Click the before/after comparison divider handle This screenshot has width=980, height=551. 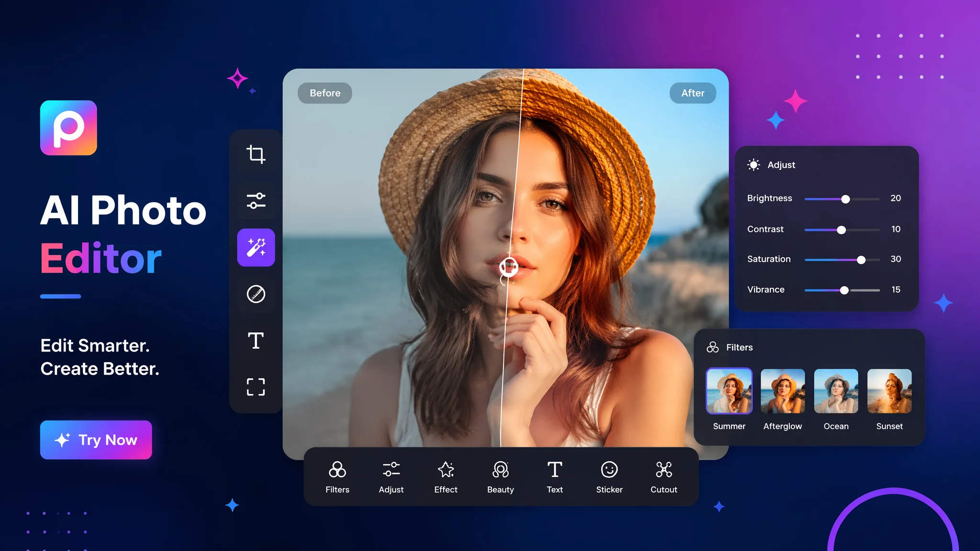point(509,267)
